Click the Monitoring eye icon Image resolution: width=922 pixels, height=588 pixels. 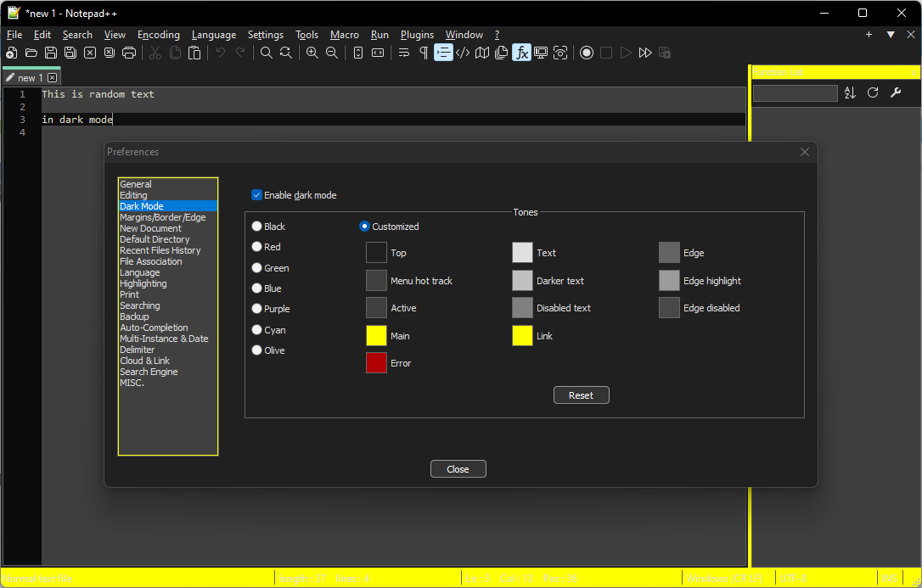[560, 53]
